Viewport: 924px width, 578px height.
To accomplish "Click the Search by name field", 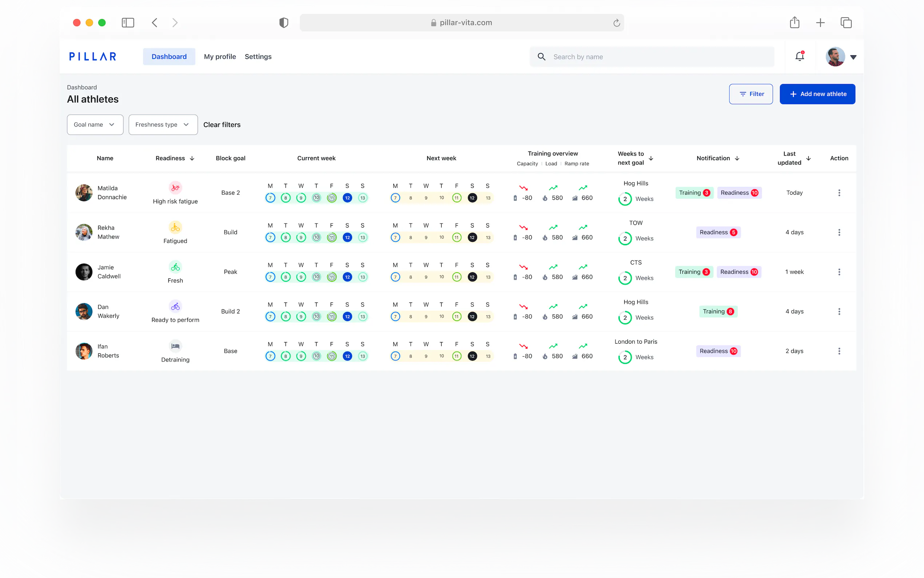I will (651, 57).
